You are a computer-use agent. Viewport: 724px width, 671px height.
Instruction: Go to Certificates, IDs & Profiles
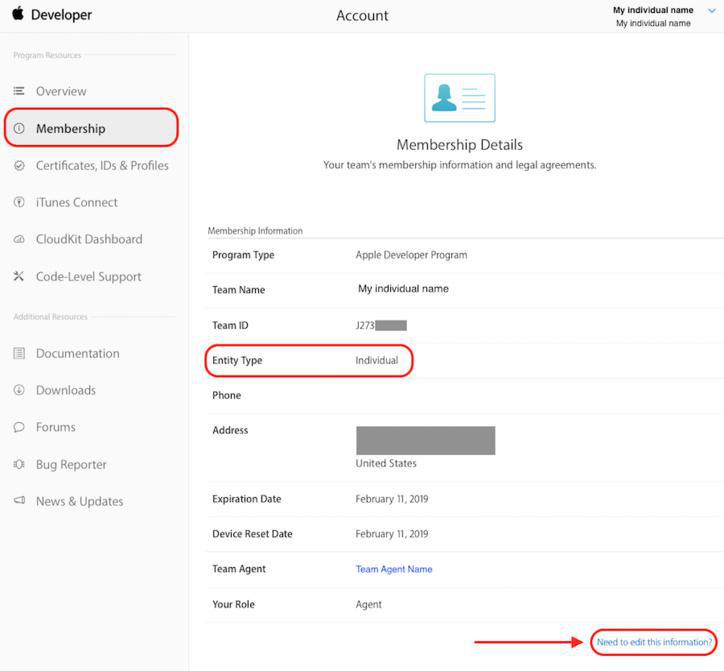click(102, 166)
